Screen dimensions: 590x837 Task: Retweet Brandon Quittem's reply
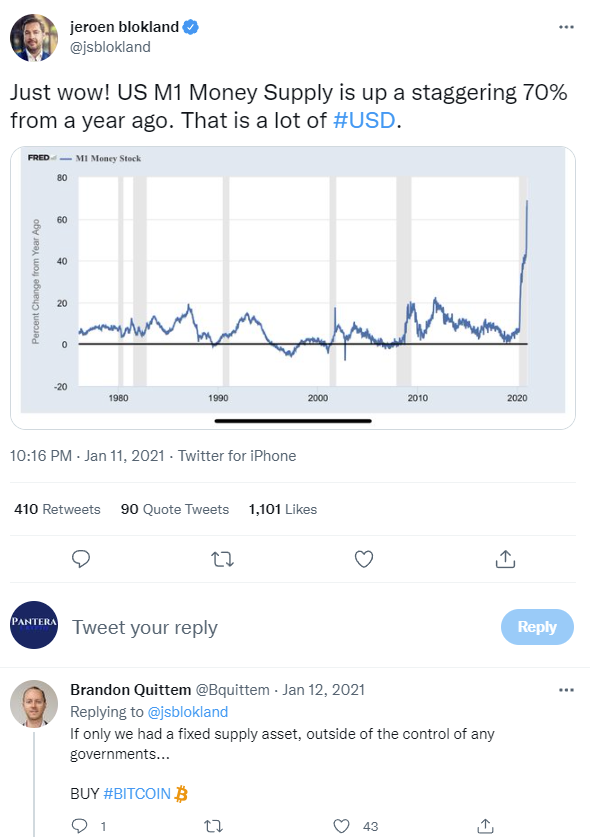click(x=214, y=826)
